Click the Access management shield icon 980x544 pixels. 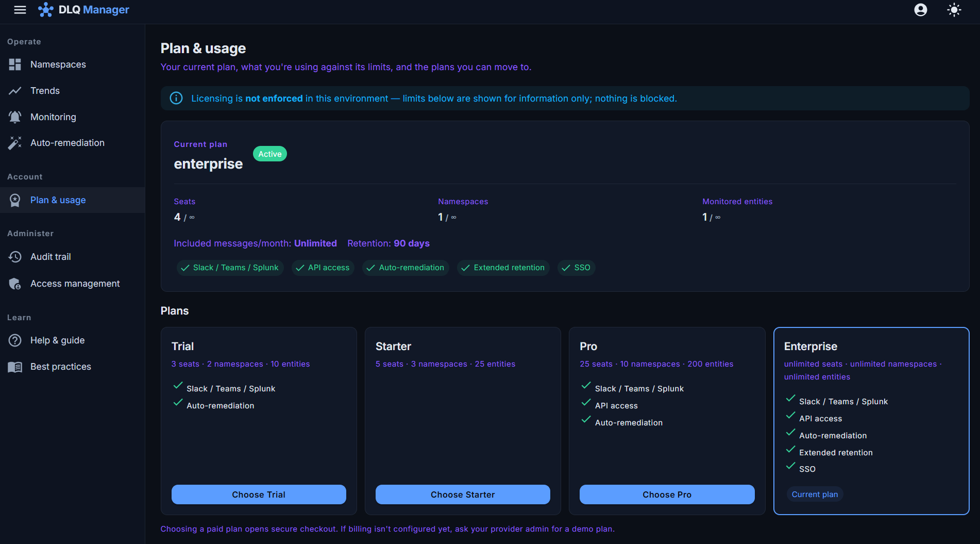pos(15,284)
